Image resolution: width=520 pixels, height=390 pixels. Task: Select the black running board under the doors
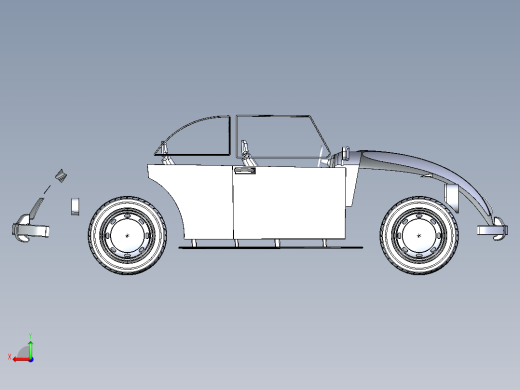[x=271, y=248]
